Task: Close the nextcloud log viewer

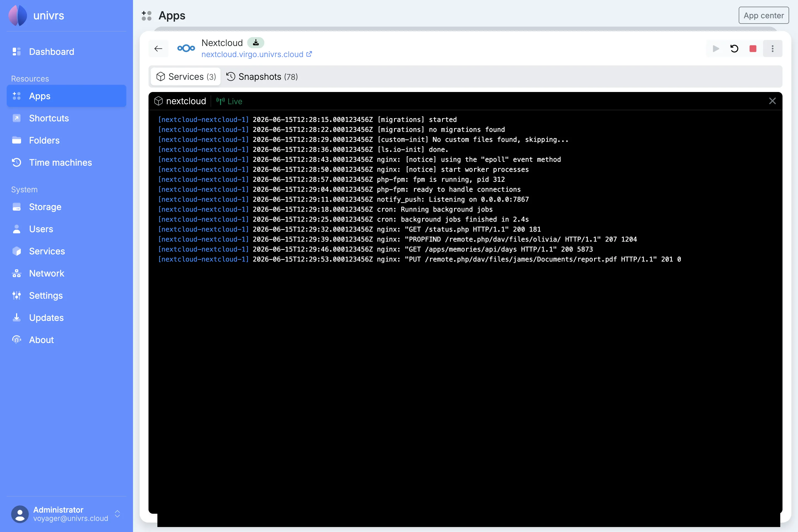Action: pos(773,101)
